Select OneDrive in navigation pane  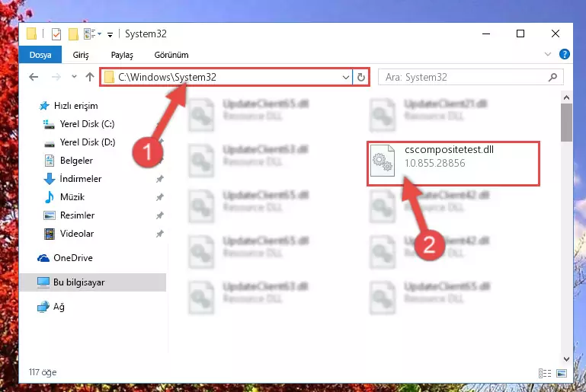coord(73,258)
